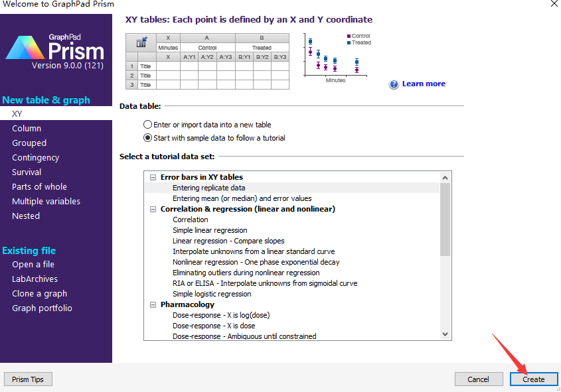The image size is (561, 392).
Task: Select Entering mean (or median) and error values
Action: 242,198
